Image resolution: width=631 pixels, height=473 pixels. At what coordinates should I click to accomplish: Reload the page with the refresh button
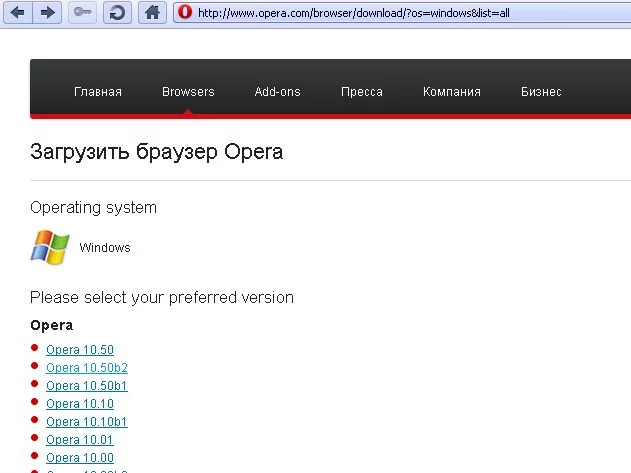117,13
